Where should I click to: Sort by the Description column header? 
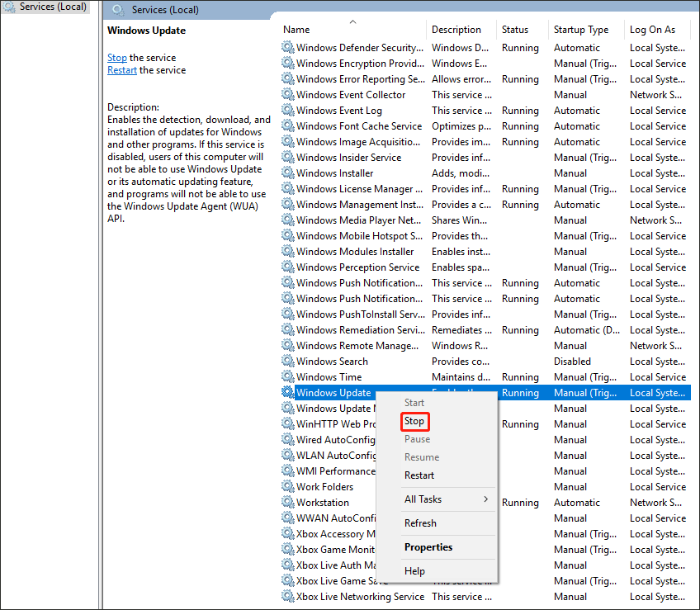(456, 30)
